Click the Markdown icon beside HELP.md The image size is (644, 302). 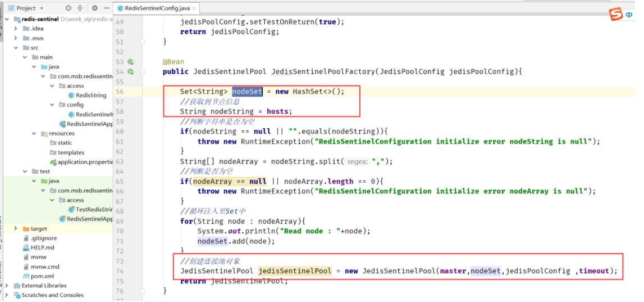26,247
